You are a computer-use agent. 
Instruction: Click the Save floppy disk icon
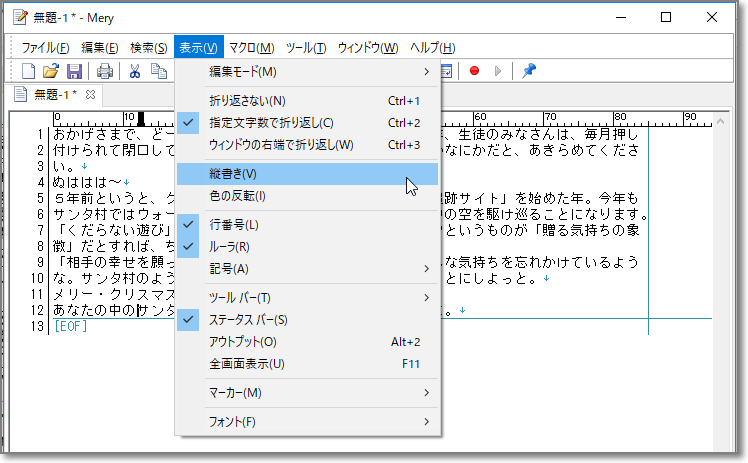tap(73, 71)
